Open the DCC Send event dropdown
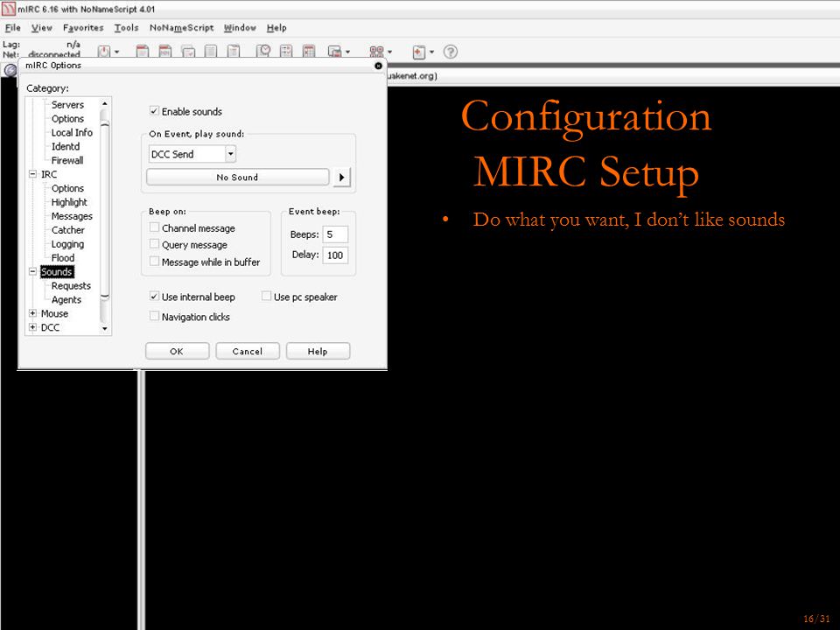 tap(230, 154)
